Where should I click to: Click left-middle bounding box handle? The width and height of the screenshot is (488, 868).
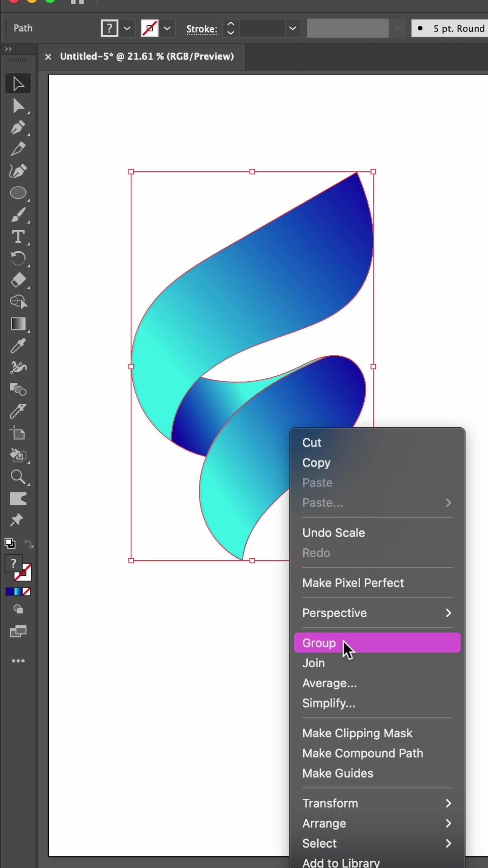(x=131, y=367)
